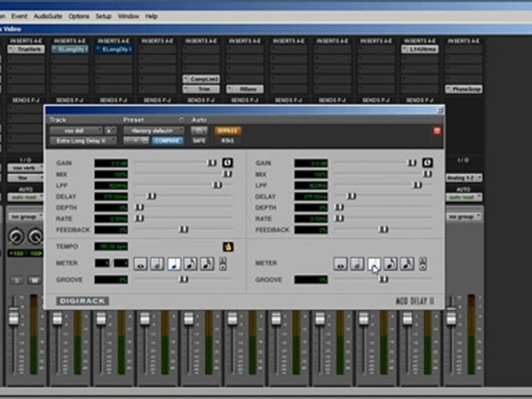This screenshot has width=532, height=399.
Task: Open the 'no group' dropdown on the left strip
Action: click(x=25, y=217)
